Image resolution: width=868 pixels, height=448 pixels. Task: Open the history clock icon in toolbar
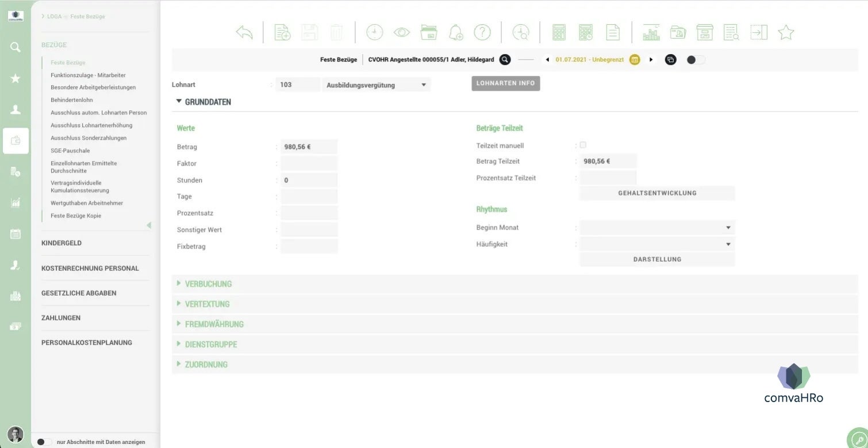coord(374,33)
